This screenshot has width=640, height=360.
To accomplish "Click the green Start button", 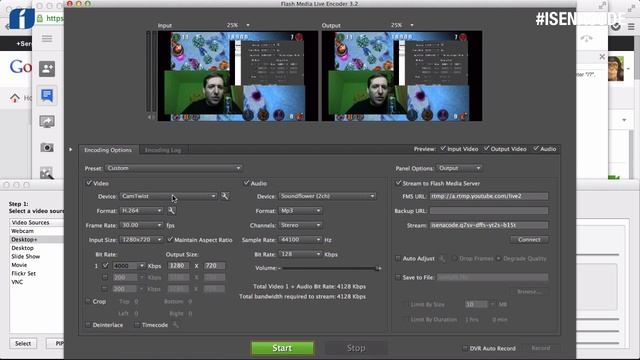I will point(282,348).
